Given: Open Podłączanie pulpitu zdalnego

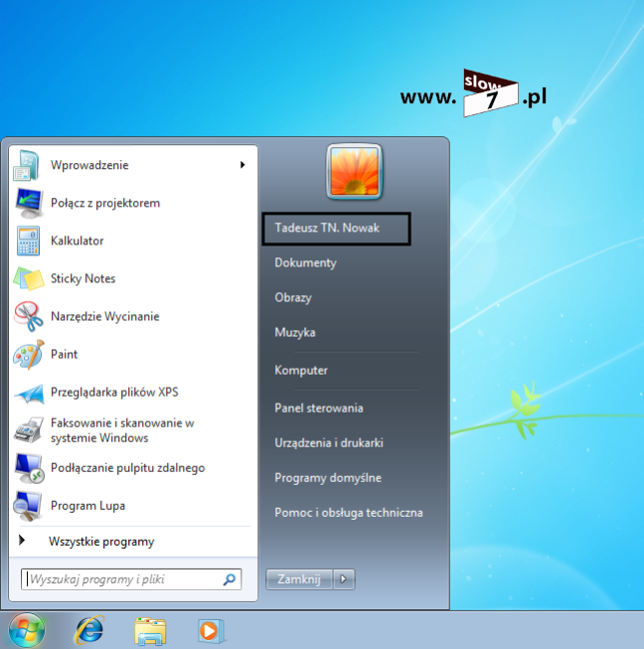Looking at the screenshot, I should [x=127, y=467].
